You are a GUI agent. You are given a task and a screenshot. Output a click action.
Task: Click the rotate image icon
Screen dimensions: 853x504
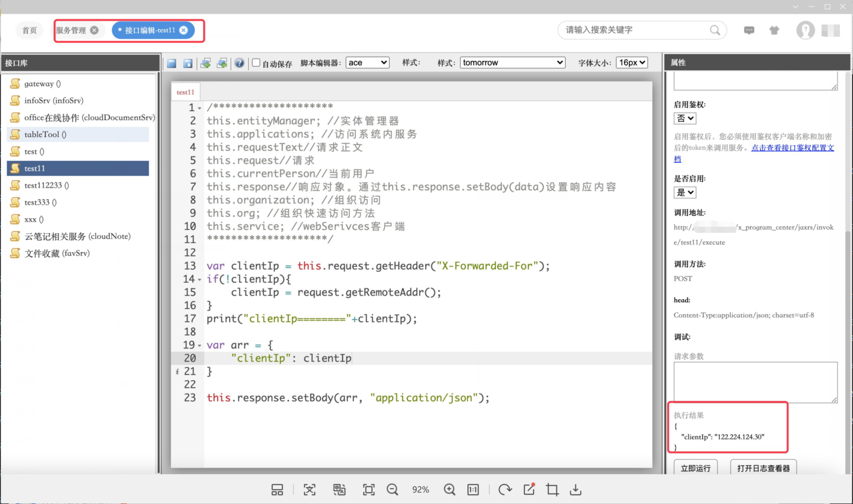504,489
